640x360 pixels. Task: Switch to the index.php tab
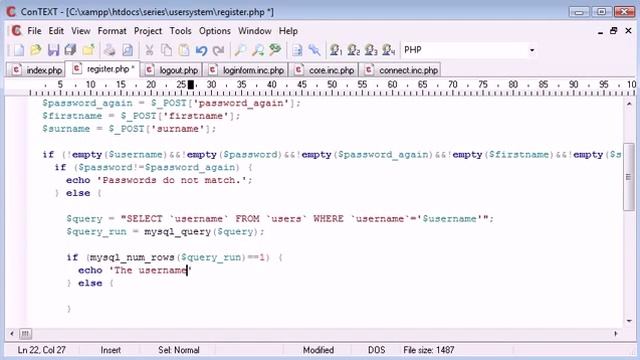36,70
